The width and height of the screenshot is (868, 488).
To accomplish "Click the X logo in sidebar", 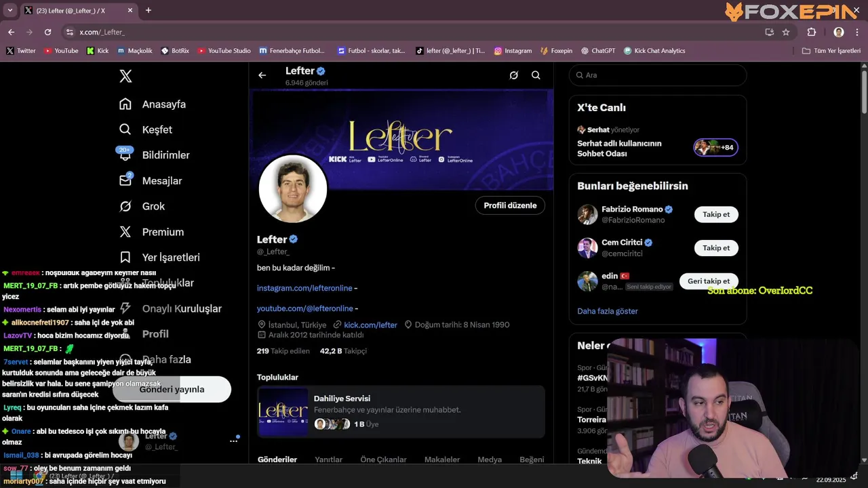I will pyautogui.click(x=125, y=76).
